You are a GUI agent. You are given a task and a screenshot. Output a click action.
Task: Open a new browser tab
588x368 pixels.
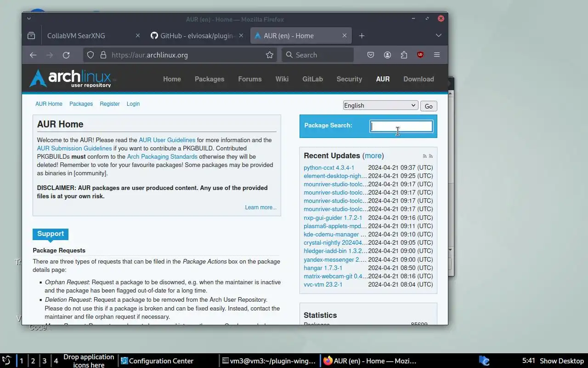point(362,35)
